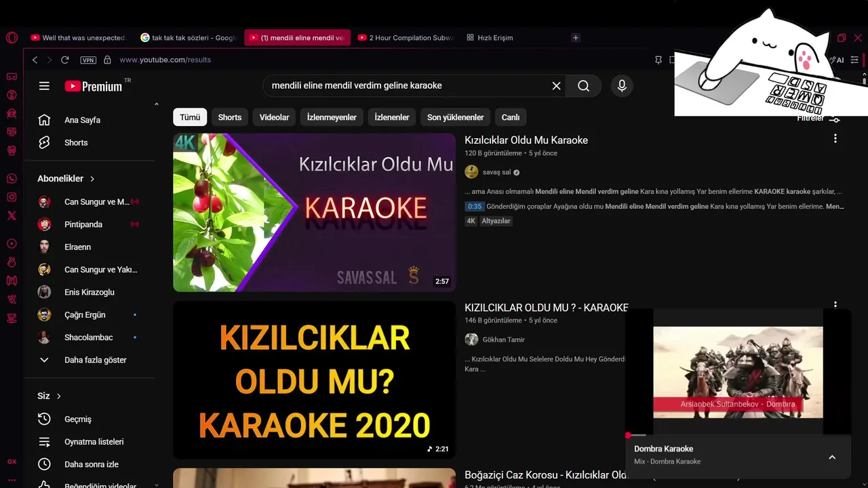Open options menu for Gökhan Tamir video
This screenshot has height=488, width=868.
tap(835, 305)
